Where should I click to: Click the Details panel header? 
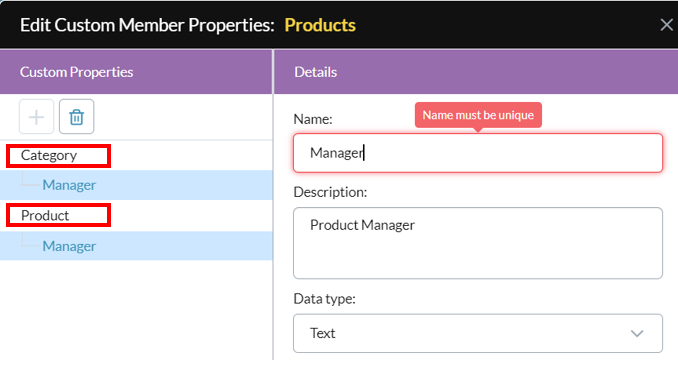476,72
